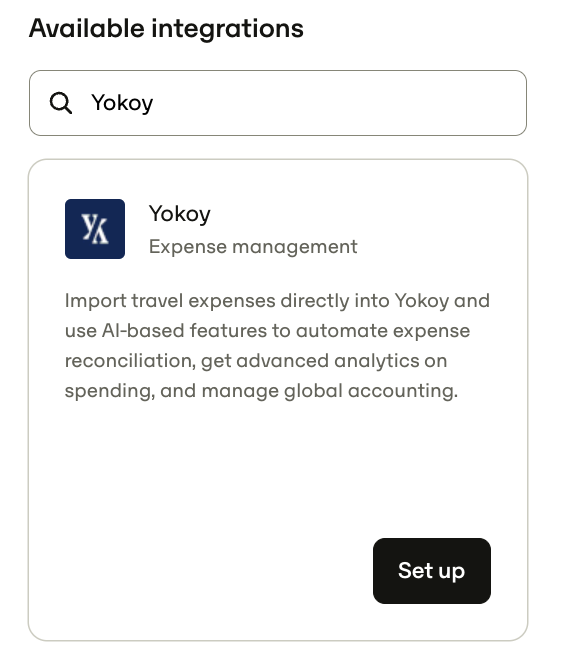Click the empty right side of search bar
561x664 pixels.
(x=339, y=103)
